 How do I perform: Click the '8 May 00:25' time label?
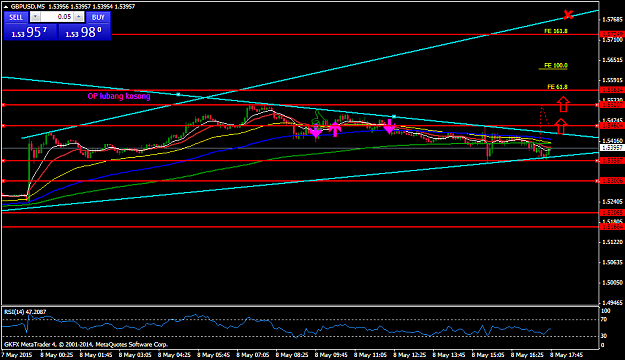click(57, 354)
